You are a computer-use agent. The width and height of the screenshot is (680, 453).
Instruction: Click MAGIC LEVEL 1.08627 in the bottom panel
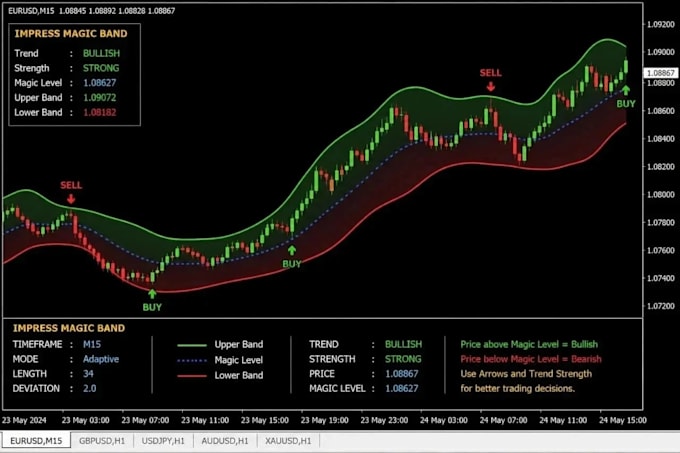coord(402,388)
